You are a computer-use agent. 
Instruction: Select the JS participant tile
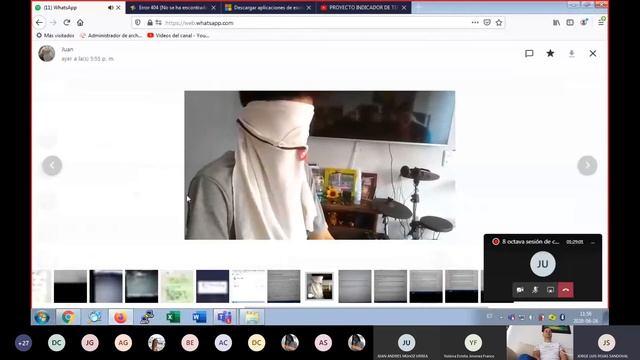[x=607, y=343]
